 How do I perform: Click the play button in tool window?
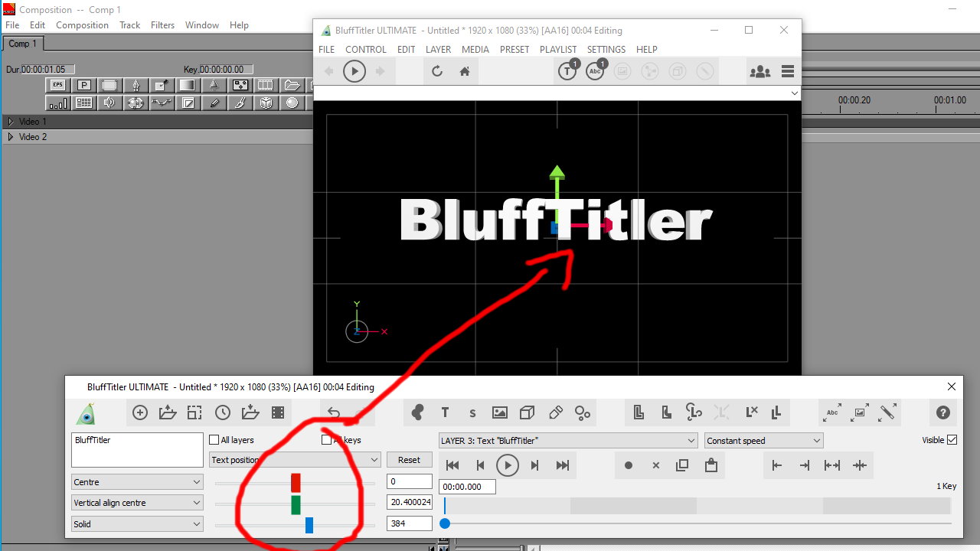coord(507,465)
